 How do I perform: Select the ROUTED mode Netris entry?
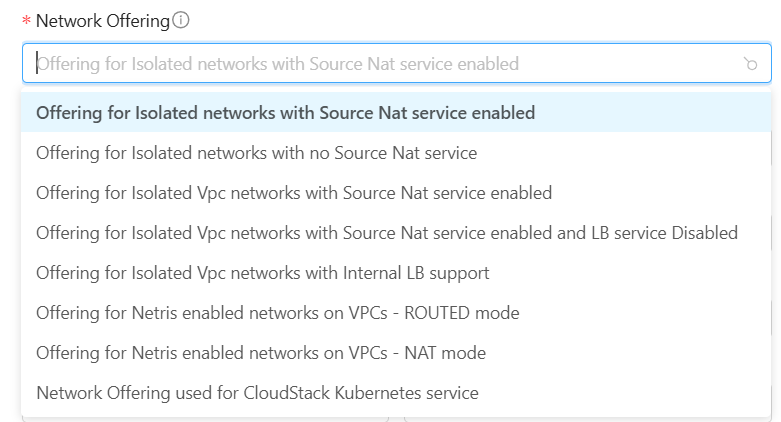pyautogui.click(x=277, y=313)
